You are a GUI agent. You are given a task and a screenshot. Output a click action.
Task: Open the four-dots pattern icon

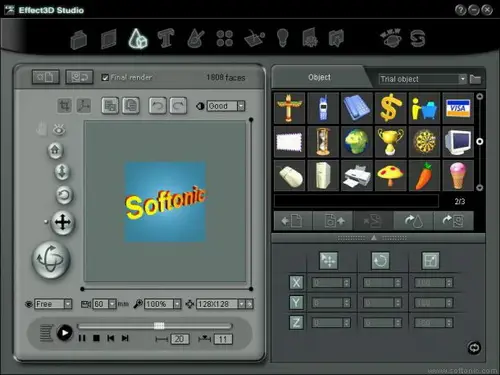225,38
